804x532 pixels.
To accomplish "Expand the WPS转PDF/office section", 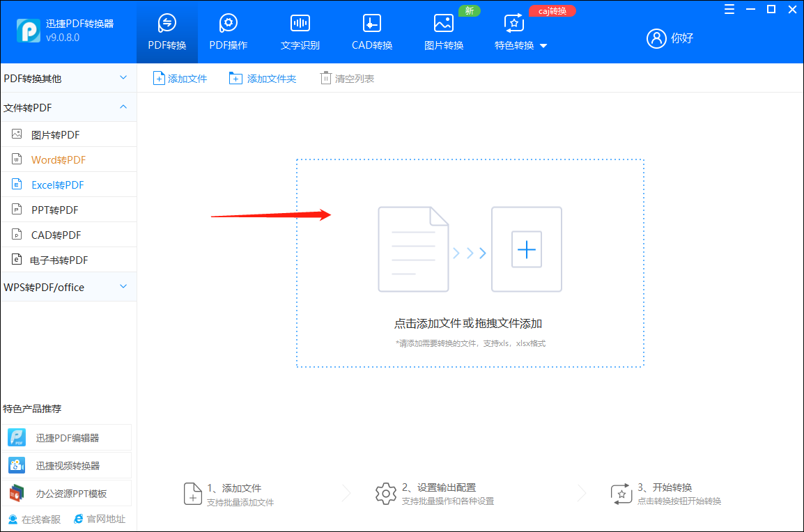I will [x=68, y=286].
